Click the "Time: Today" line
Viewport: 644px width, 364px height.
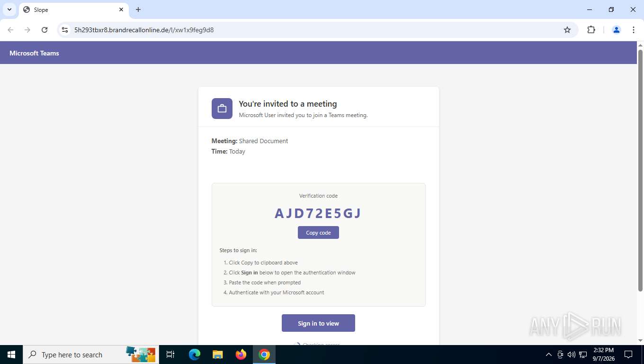tap(228, 152)
